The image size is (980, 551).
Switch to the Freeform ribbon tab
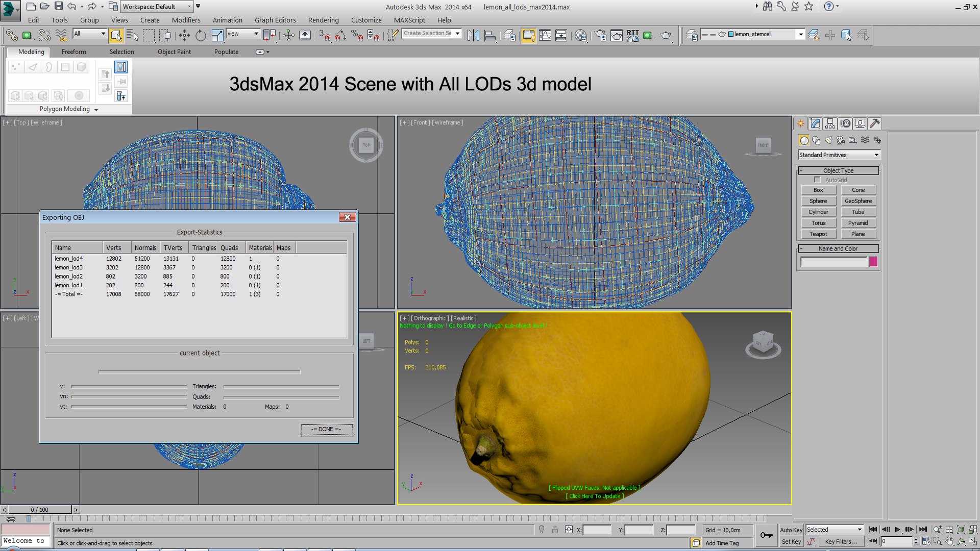coord(74,52)
